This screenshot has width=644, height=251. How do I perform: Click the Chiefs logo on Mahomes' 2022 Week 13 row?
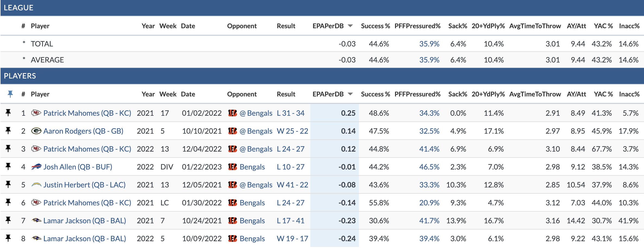36,149
